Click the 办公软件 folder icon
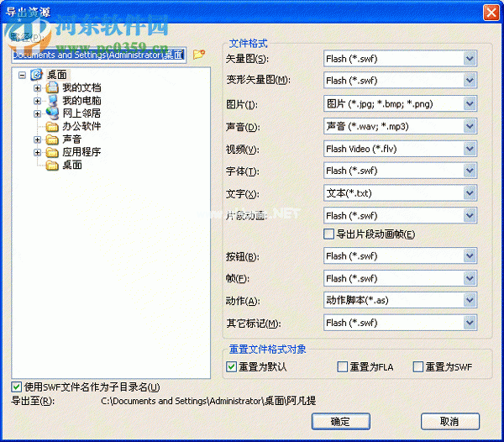Screen dimensions: 504x442 coord(52,127)
